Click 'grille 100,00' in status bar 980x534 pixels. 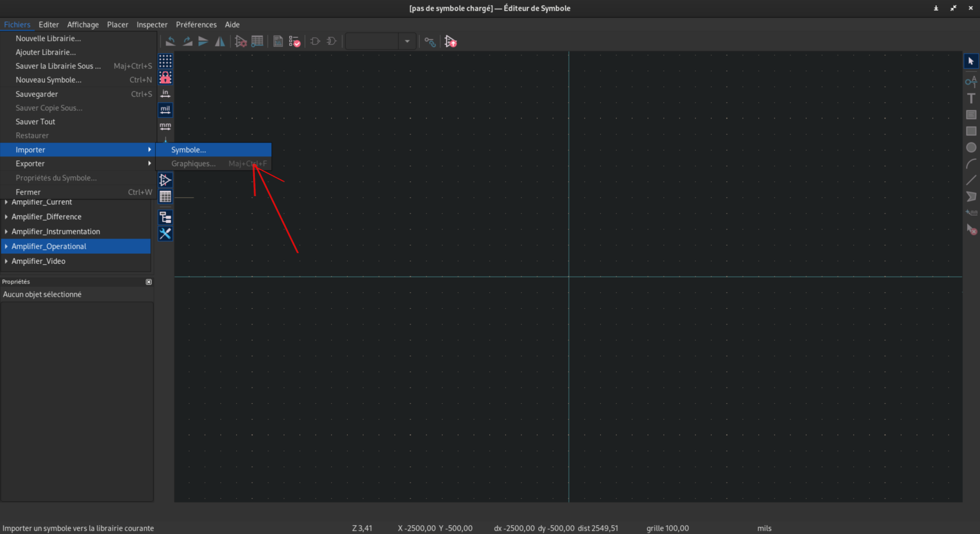[x=667, y=528]
